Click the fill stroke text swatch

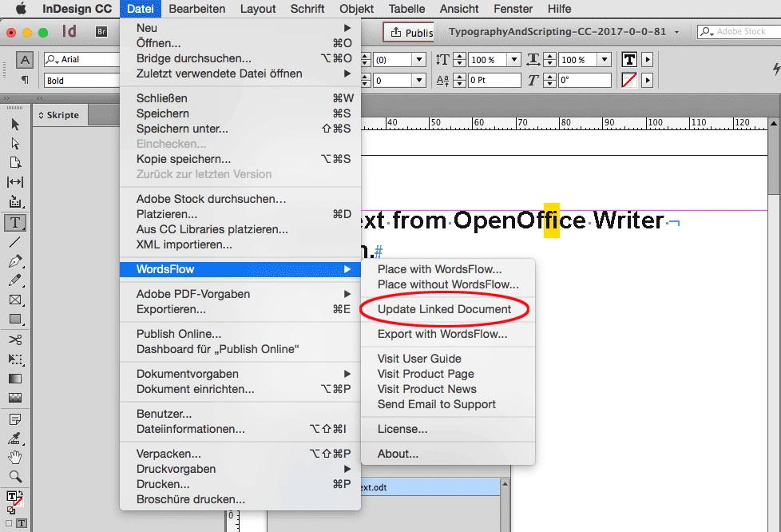[x=14, y=497]
